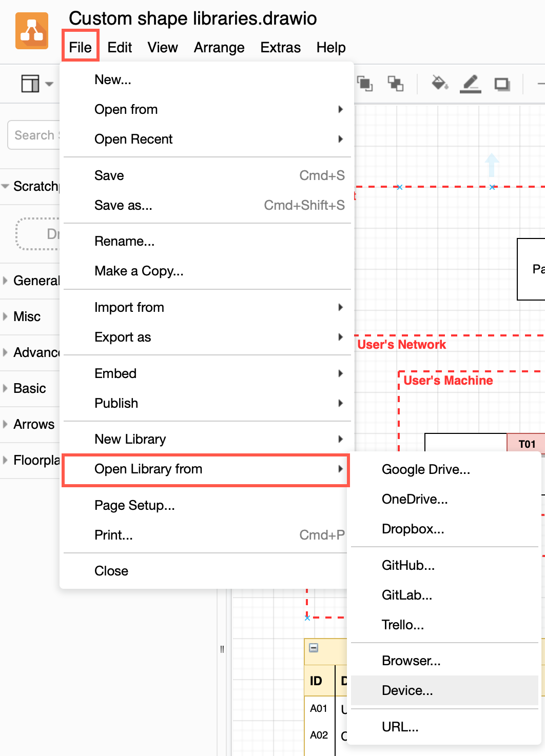The height and width of the screenshot is (756, 545).
Task: Click the To Back toolbar icon
Action: pyautogui.click(x=395, y=83)
